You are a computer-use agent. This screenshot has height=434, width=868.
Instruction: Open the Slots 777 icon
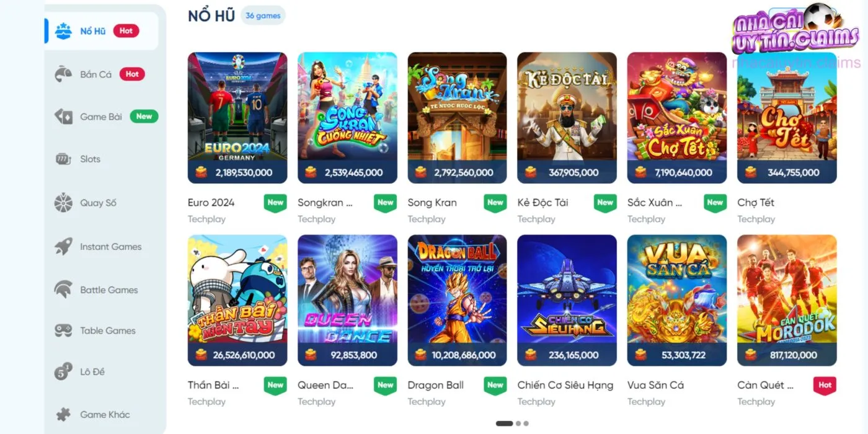63,159
